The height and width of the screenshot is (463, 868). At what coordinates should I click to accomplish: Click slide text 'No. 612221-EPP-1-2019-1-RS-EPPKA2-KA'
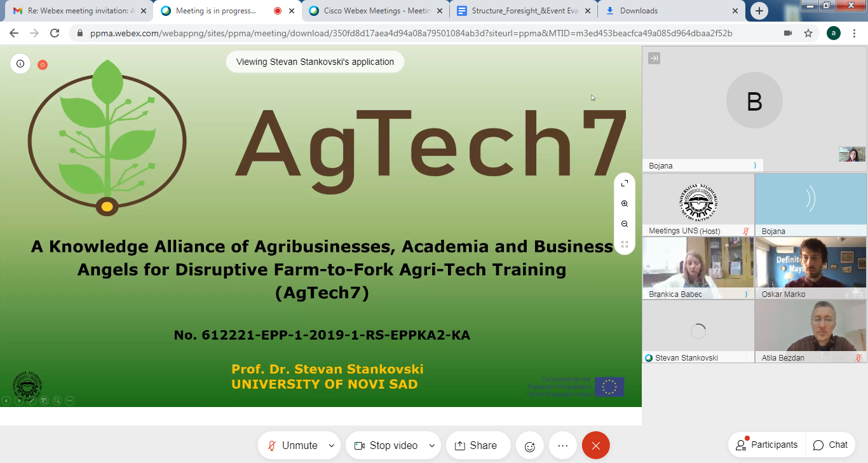(x=322, y=335)
